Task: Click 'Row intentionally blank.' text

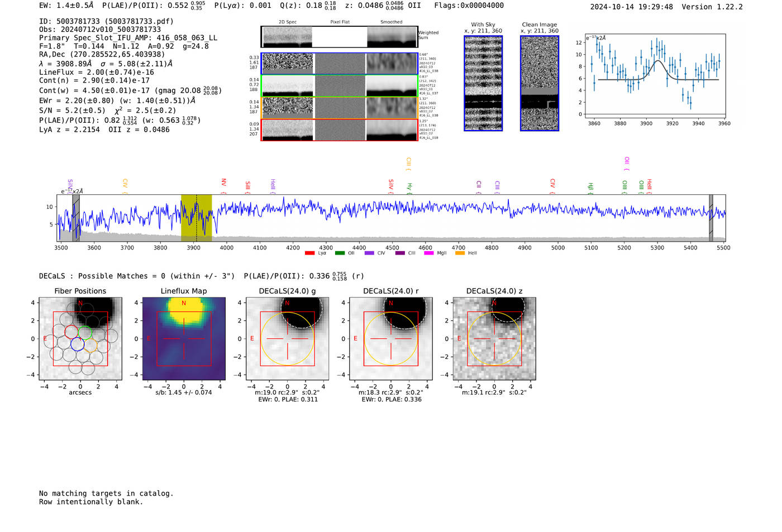Action: (91, 502)
